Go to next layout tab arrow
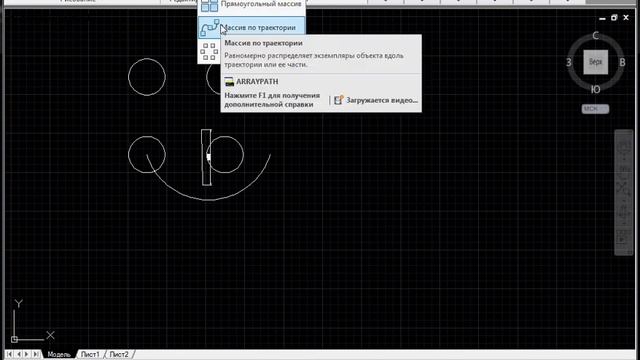Screen dimensions: 640x360 27,354
